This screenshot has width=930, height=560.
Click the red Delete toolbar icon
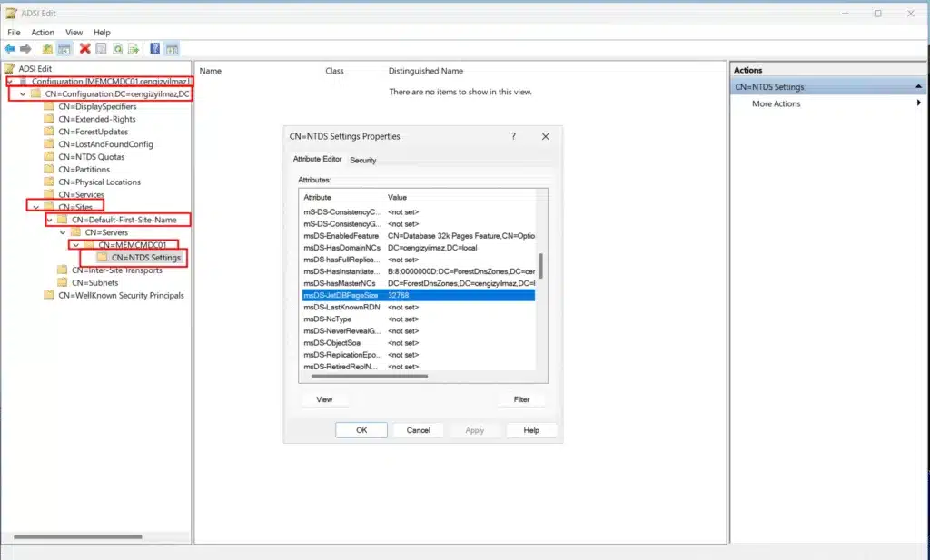[84, 49]
